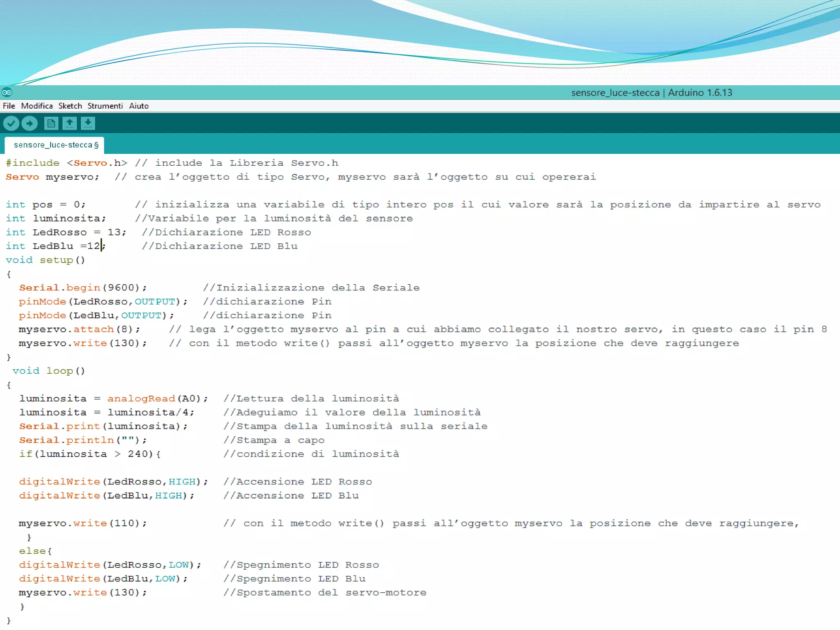The image size is (840, 630).
Task: Click the Open sketch up-arrow icon
Action: 69,123
